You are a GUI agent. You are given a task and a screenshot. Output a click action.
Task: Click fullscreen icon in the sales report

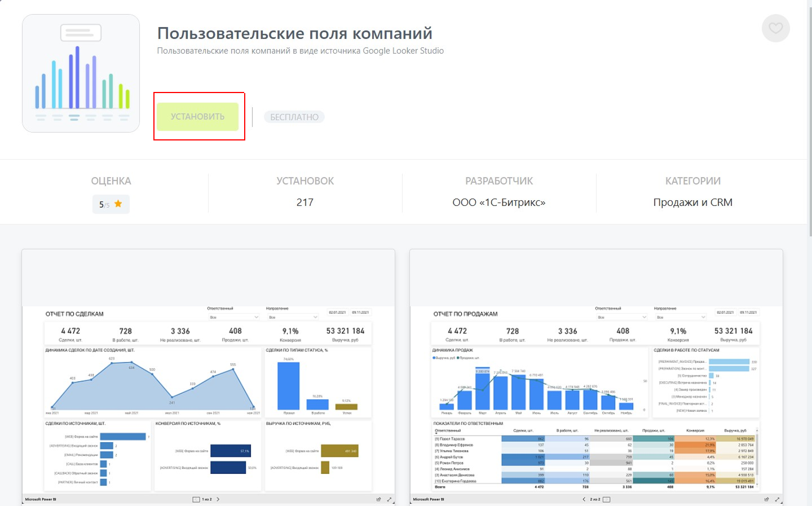pos(777,499)
